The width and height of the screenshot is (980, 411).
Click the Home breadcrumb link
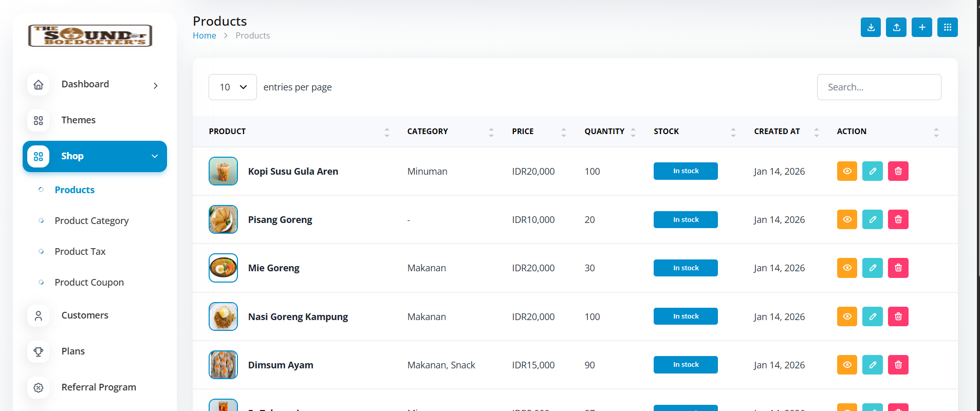click(205, 35)
